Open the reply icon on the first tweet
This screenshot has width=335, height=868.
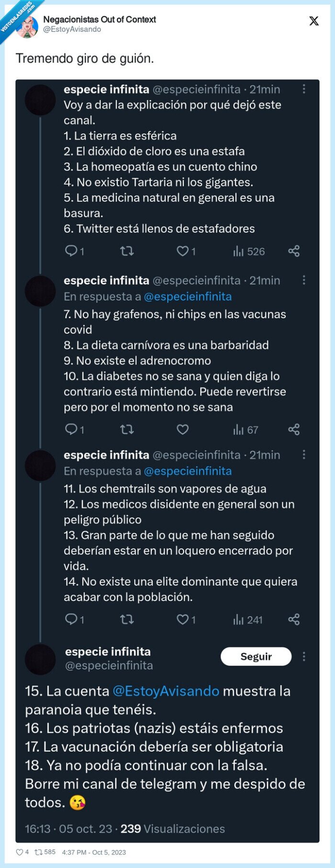pyautogui.click(x=72, y=251)
